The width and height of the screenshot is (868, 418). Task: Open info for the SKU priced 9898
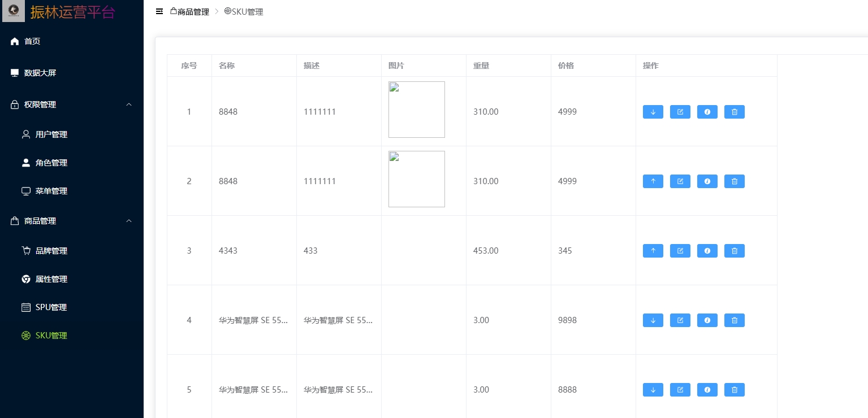707,320
